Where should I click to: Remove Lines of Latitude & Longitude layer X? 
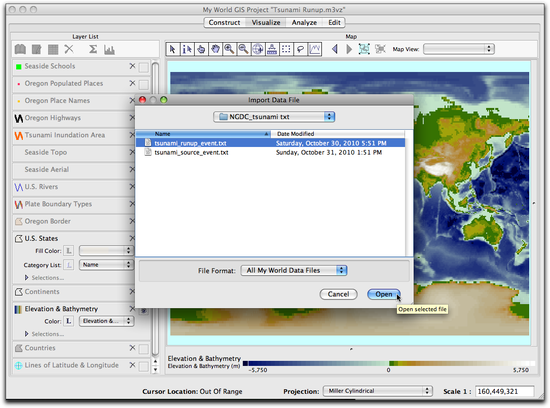(x=132, y=365)
